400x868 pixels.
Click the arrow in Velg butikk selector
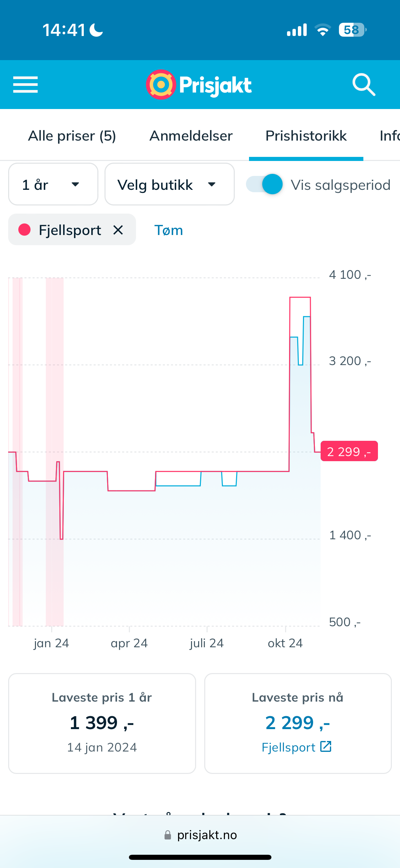pos(212,184)
